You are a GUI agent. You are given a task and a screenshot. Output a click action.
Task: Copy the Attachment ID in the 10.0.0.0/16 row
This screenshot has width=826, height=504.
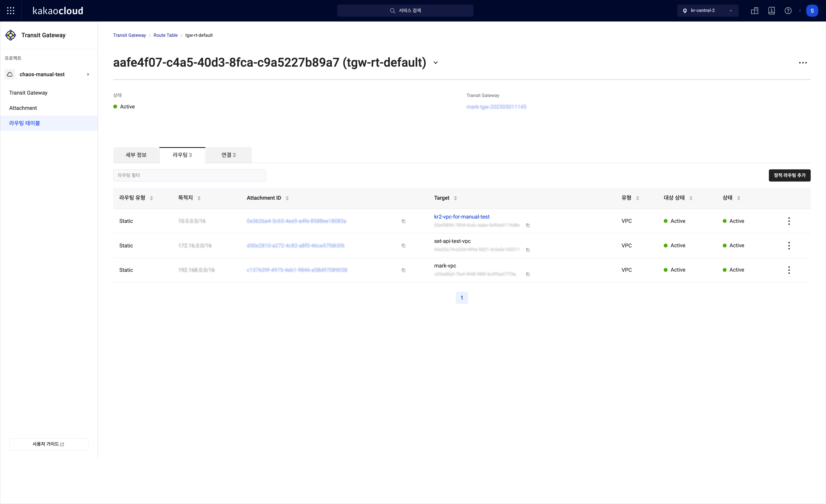(404, 221)
